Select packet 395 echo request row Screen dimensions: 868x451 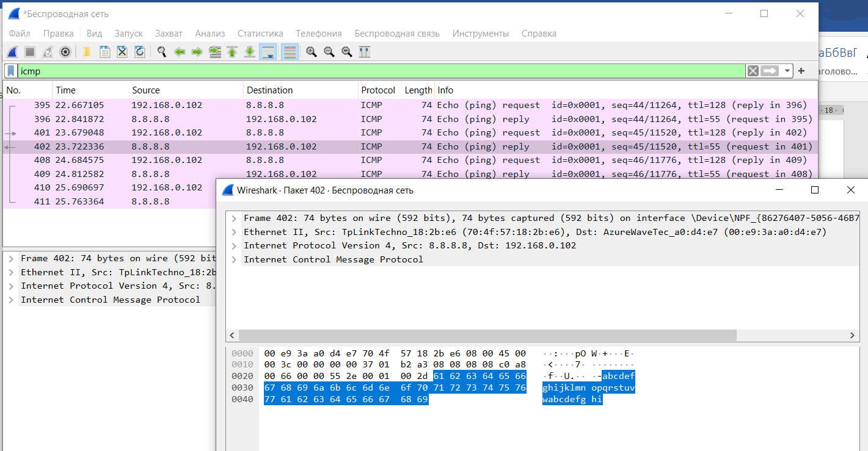(410, 105)
